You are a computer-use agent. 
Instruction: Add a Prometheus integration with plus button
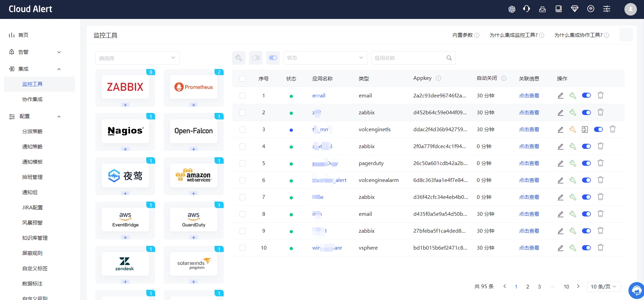(x=194, y=105)
